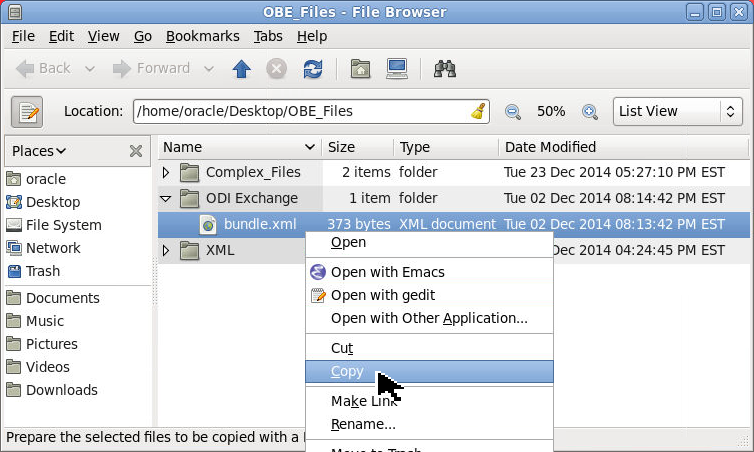The width and height of the screenshot is (754, 452).
Task: Click the bundle.xml file icon
Action: (208, 225)
